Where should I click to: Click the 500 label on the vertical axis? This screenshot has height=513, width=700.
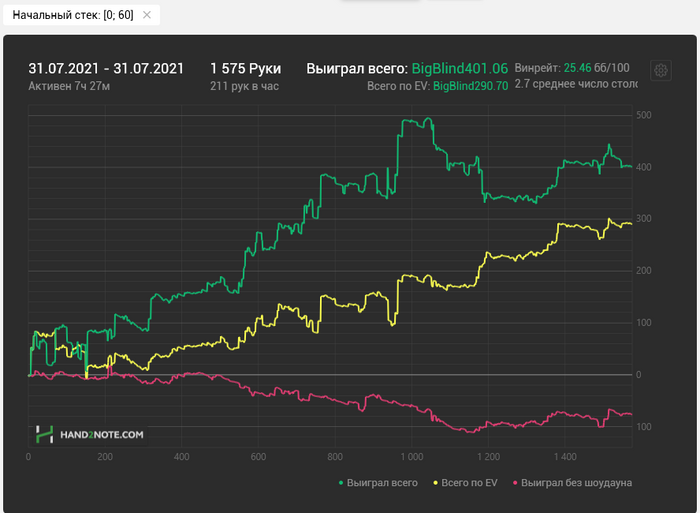click(x=644, y=115)
